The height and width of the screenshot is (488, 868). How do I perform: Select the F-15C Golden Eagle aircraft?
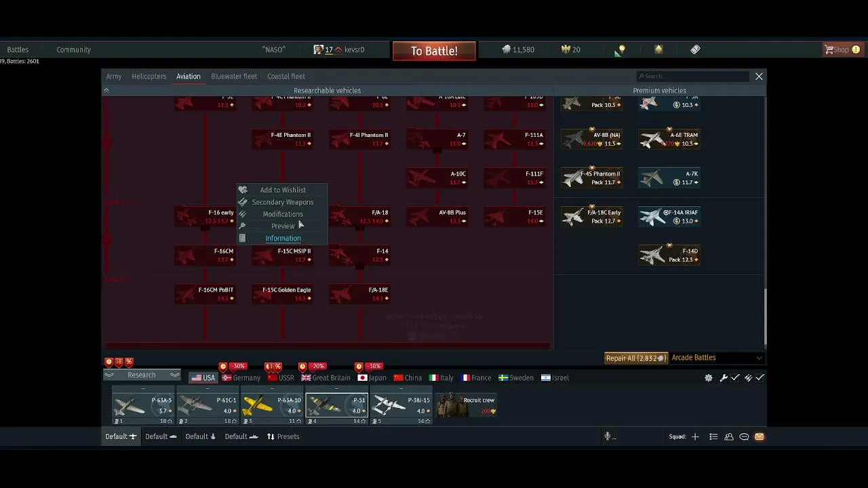pos(282,293)
